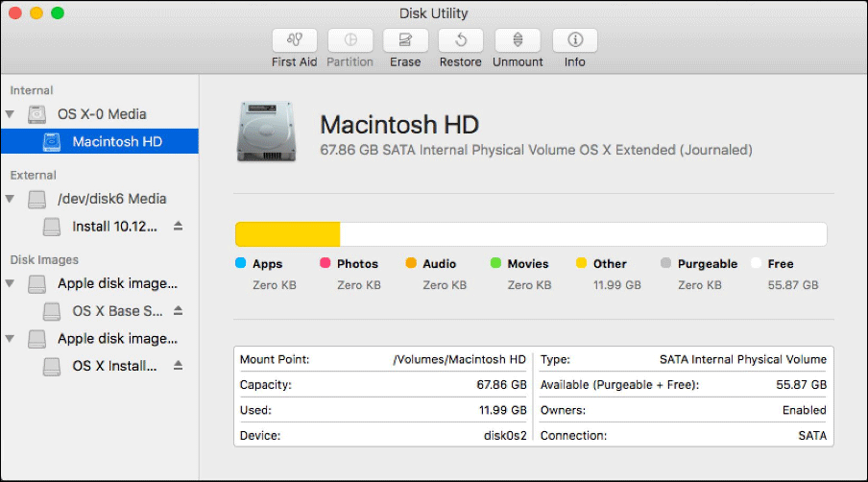Unmount the selected volume
868x482 pixels.
click(518, 40)
